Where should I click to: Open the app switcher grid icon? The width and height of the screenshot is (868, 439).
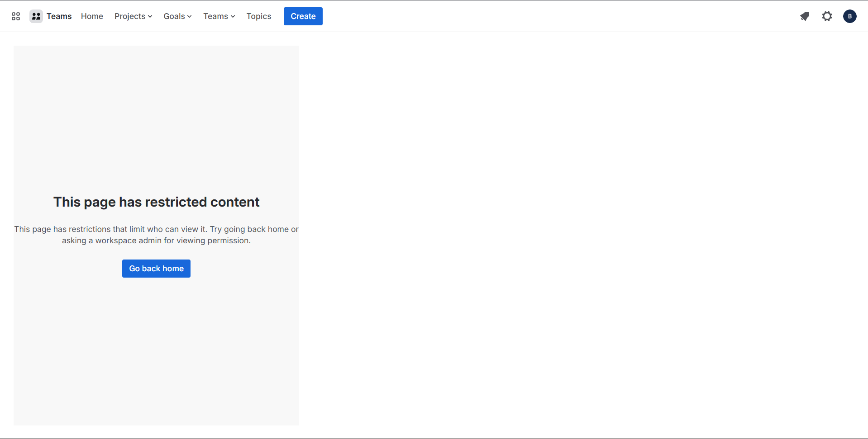[x=16, y=16]
